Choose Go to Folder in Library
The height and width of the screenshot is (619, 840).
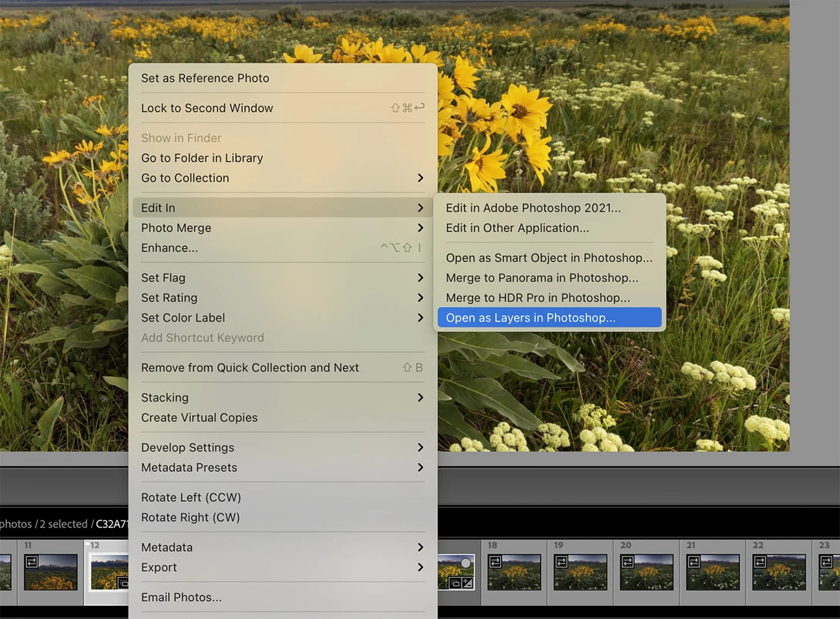283,158
